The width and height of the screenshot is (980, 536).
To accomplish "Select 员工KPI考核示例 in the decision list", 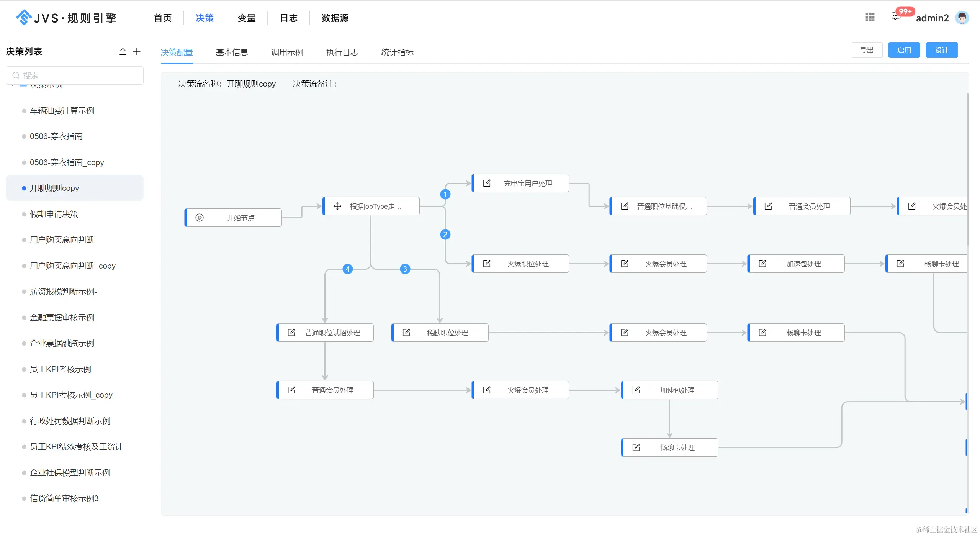I will (x=61, y=369).
